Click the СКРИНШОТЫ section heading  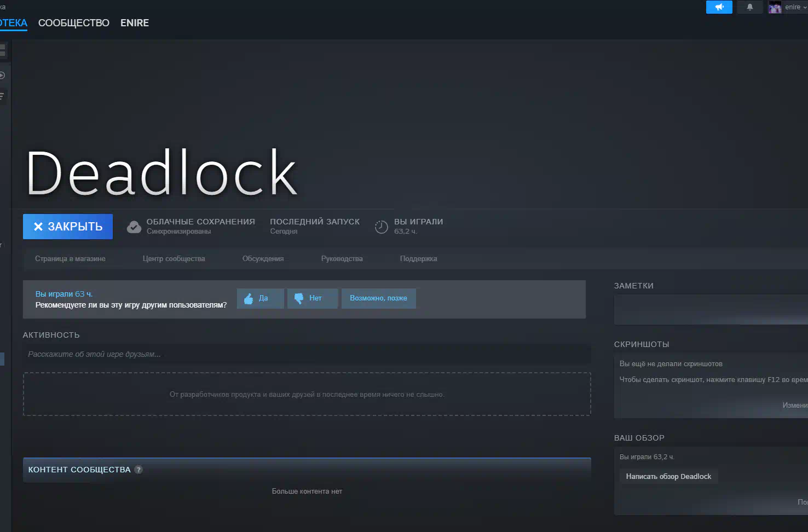pyautogui.click(x=642, y=344)
